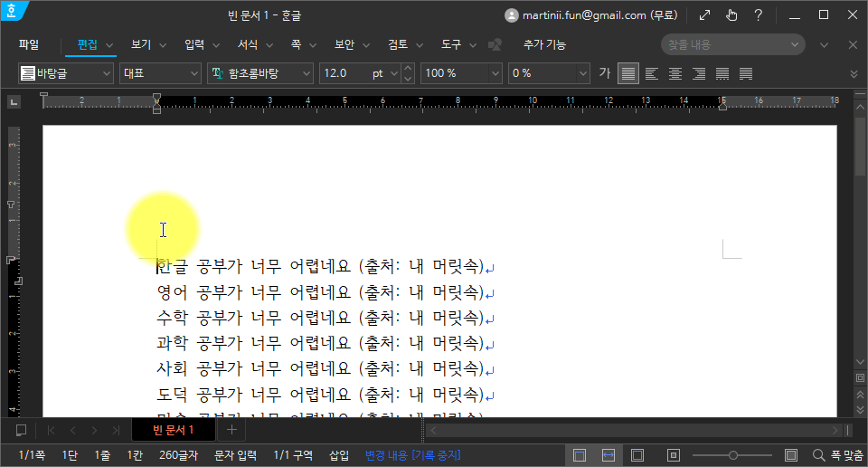Go to next document tab arrow
The width and height of the screenshot is (868, 467).
(94, 431)
